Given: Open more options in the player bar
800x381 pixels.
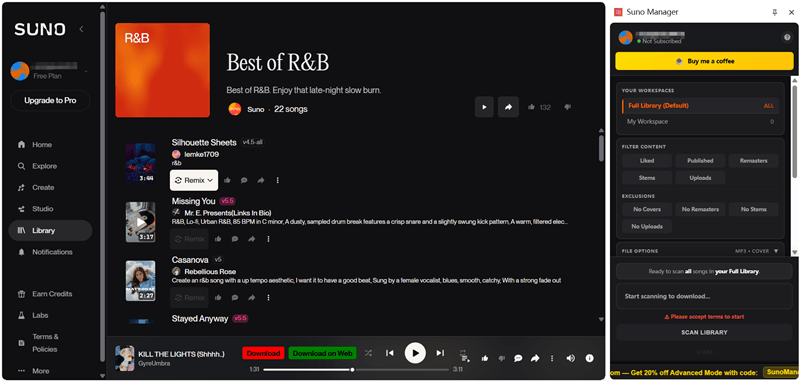Looking at the screenshot, I should [552, 359].
